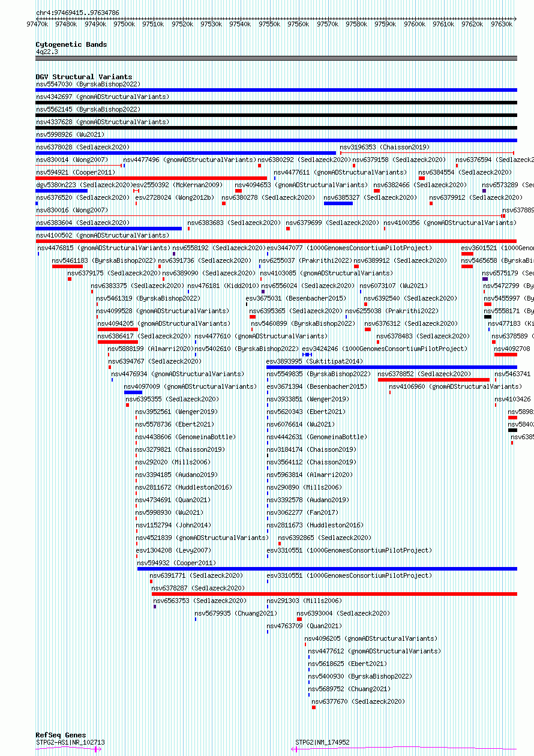The height and width of the screenshot is (756, 534).
Task: Open variant nsv4106960 label
Action: (455, 386)
